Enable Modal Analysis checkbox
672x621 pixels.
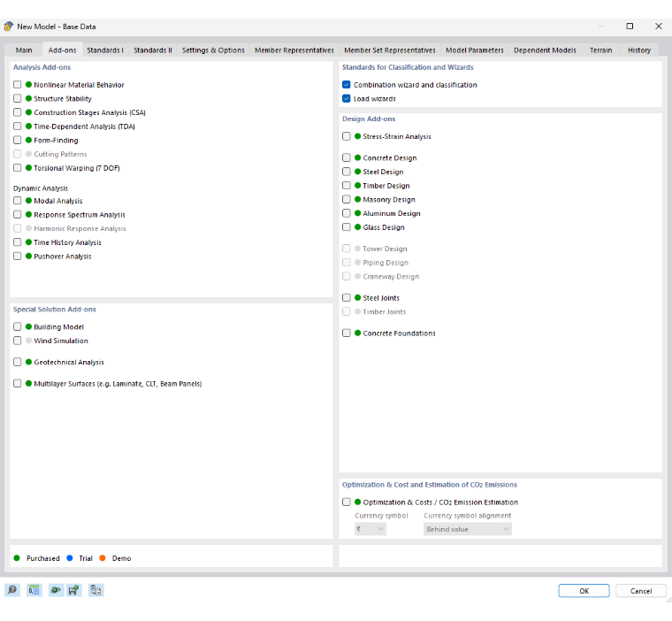click(x=17, y=201)
